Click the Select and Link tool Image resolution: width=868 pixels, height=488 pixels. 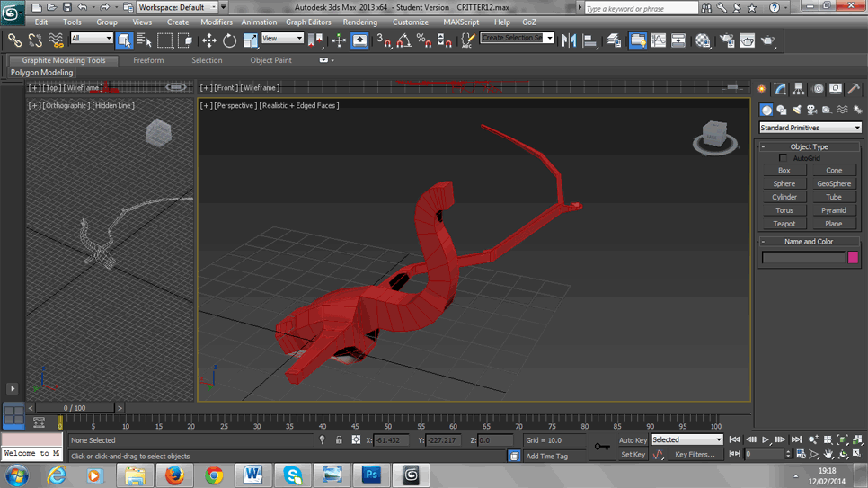tap(14, 40)
